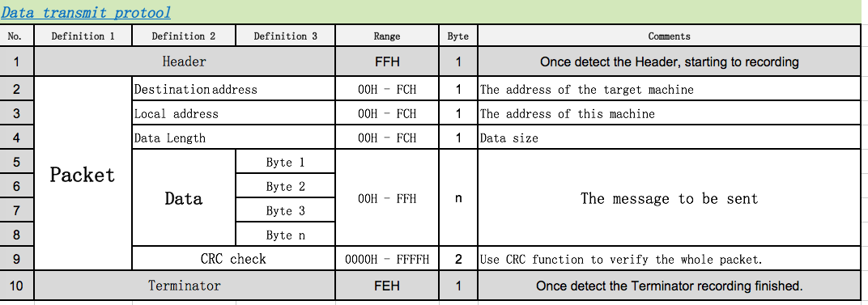
Task: Select the Destination address cell
Action: [234, 88]
